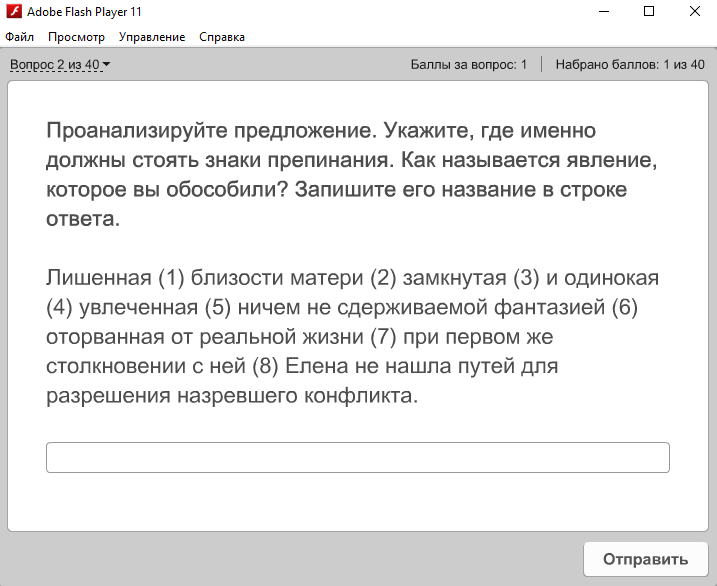Open the Просмотр menu
Image resolution: width=717 pixels, height=586 pixels.
(76, 37)
